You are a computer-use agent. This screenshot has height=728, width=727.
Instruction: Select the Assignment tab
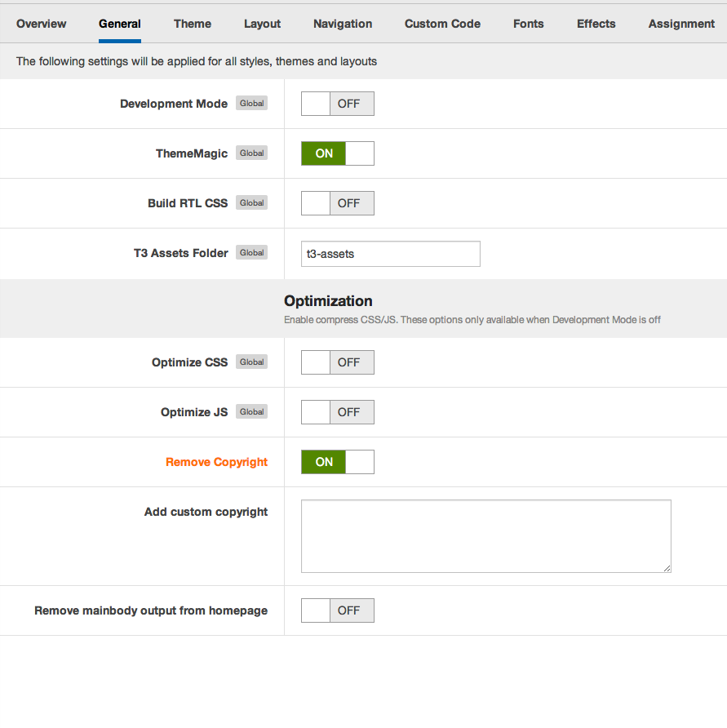[681, 24]
